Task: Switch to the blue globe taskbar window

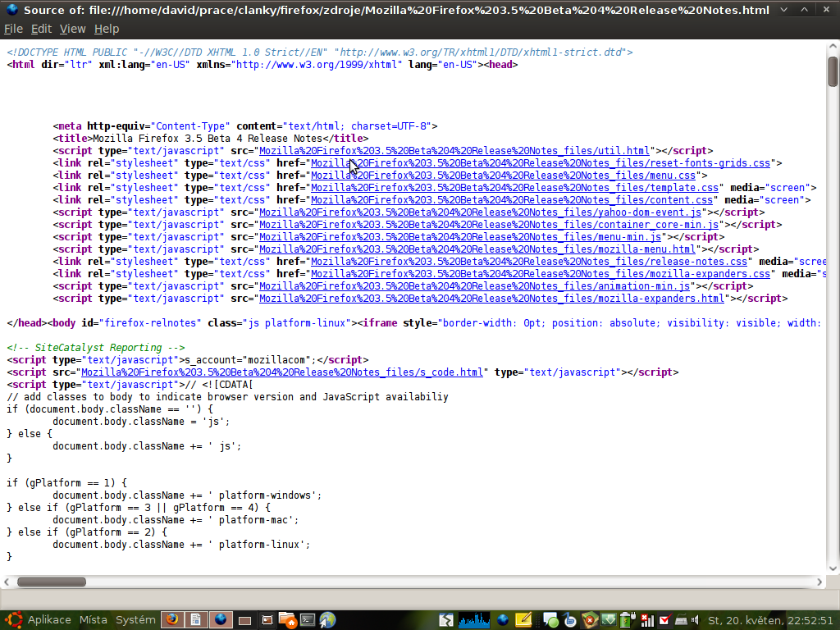Action: tap(220, 620)
